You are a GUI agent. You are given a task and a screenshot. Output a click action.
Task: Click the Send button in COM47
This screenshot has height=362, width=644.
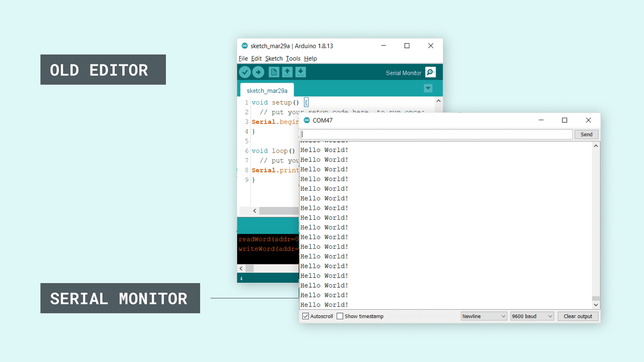point(586,134)
